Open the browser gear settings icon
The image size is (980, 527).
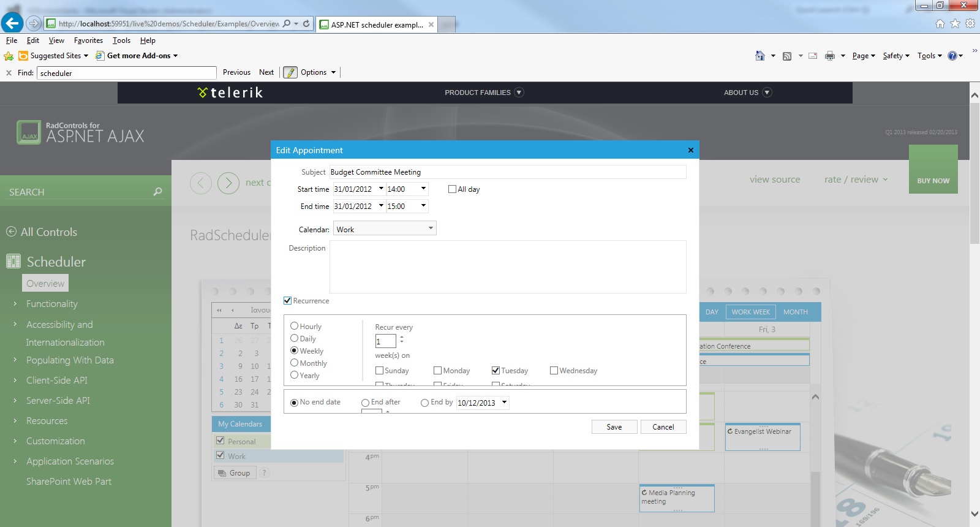pyautogui.click(x=970, y=24)
